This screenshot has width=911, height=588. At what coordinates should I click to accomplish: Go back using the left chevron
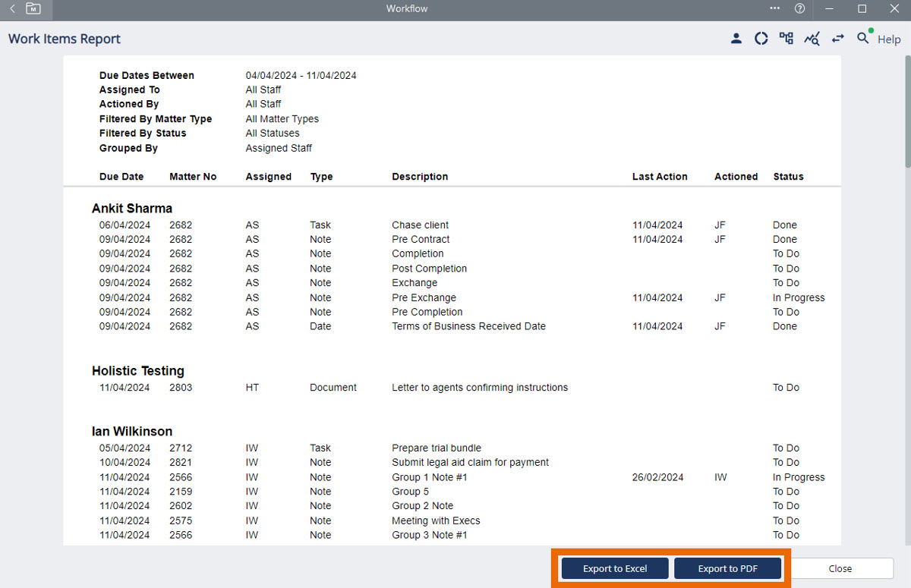point(12,9)
